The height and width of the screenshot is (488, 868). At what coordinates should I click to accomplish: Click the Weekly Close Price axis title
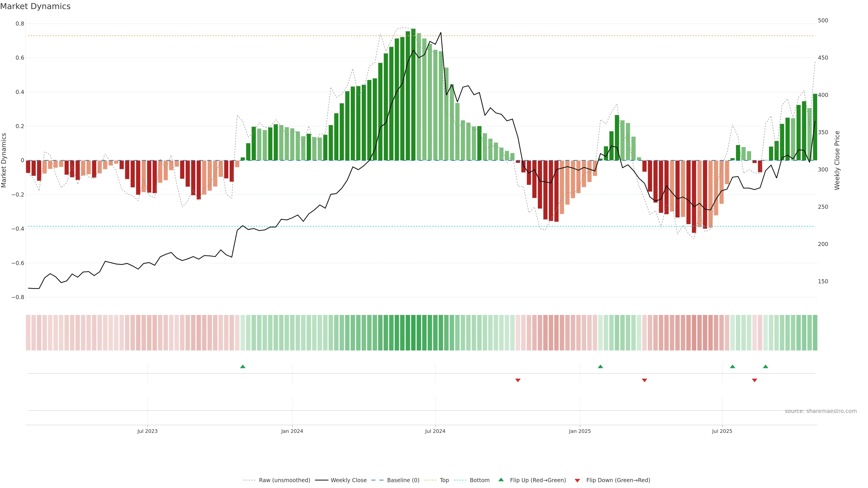point(837,160)
